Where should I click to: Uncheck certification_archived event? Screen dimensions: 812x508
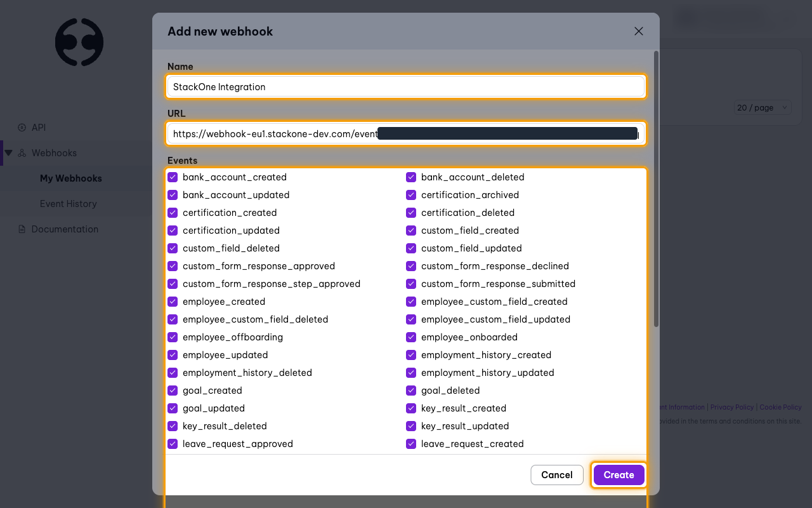tap(411, 195)
